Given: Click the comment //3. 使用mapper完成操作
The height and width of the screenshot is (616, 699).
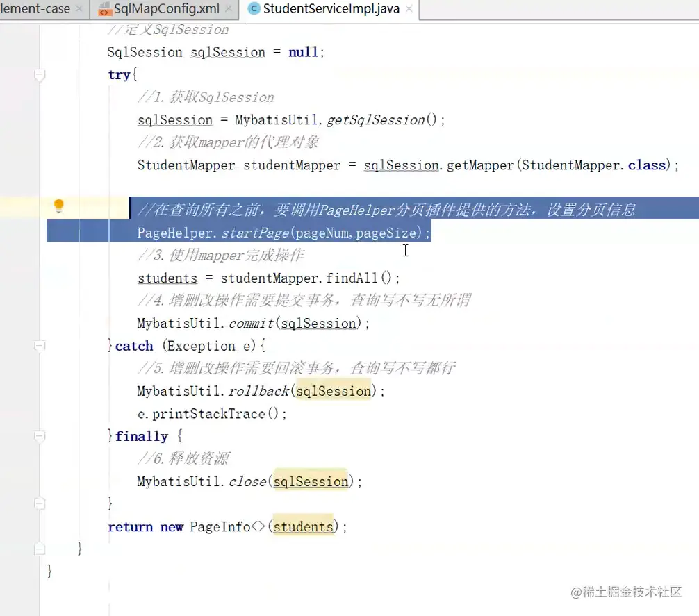Looking at the screenshot, I should coord(221,255).
